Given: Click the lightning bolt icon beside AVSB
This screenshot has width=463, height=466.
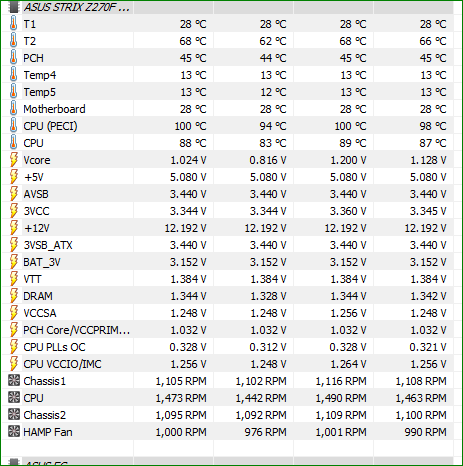Looking at the screenshot, I should coord(14,194).
